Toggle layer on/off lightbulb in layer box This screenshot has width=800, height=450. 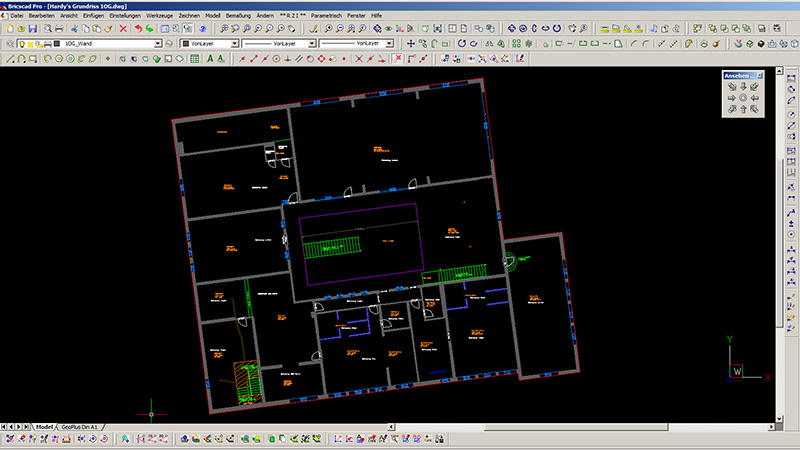pos(22,44)
